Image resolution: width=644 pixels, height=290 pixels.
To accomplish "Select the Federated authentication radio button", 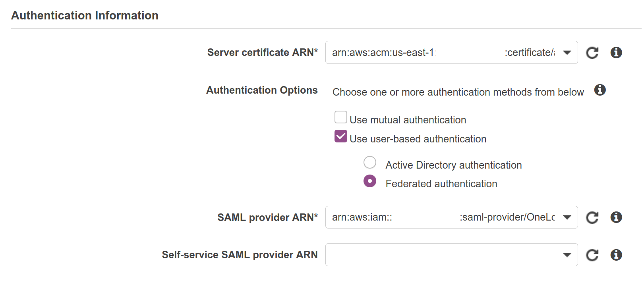I will point(369,181).
